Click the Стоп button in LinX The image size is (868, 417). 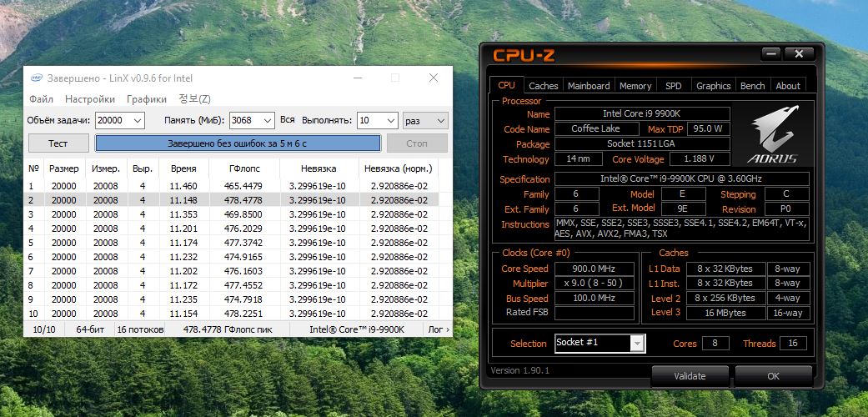click(x=417, y=143)
